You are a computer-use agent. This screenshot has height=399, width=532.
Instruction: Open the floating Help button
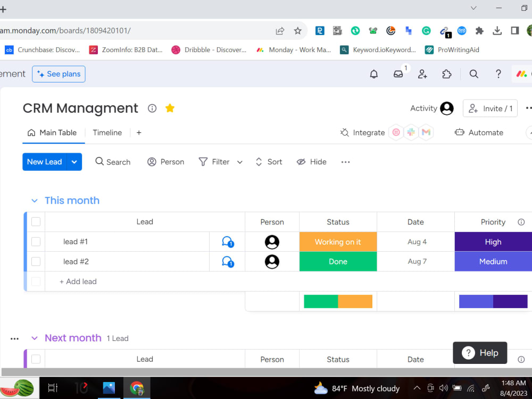pyautogui.click(x=480, y=353)
